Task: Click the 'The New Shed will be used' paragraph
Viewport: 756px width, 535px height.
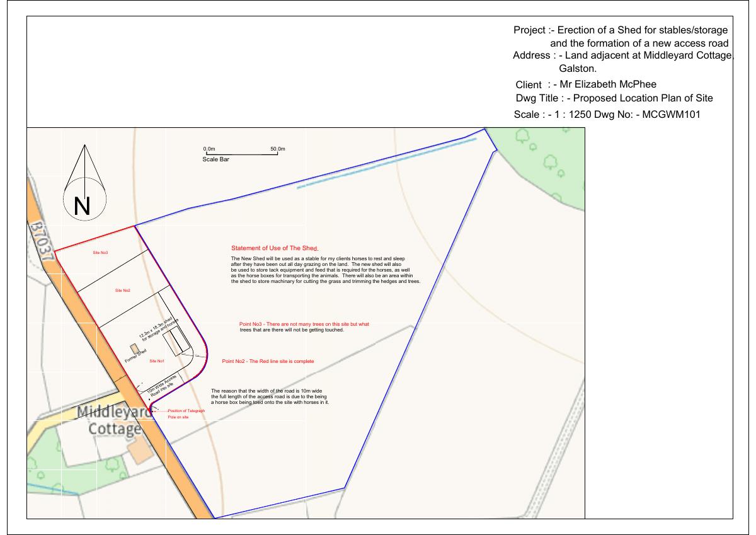Action: pos(326,270)
